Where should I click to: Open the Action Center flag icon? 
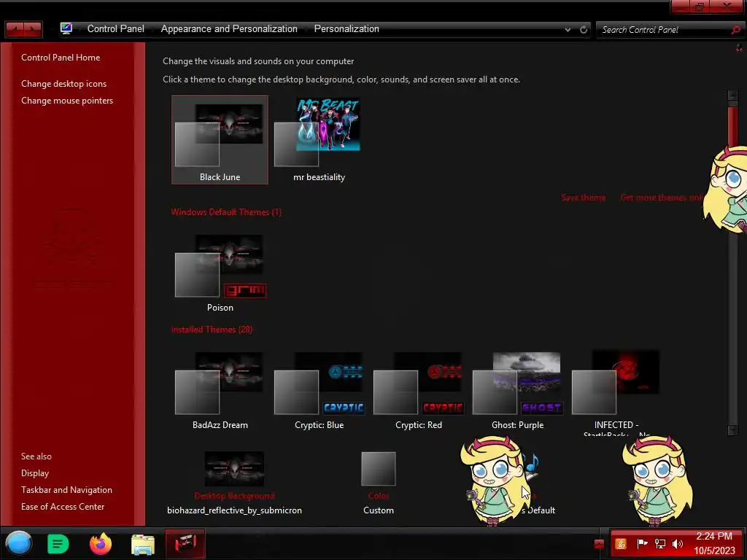[642, 543]
